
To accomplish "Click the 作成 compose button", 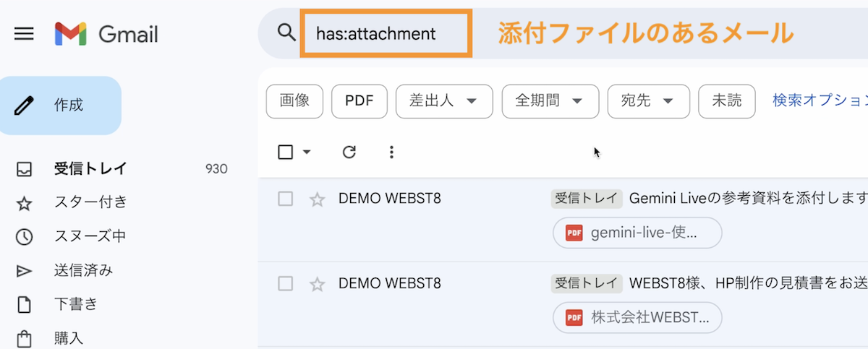I will pos(61,105).
